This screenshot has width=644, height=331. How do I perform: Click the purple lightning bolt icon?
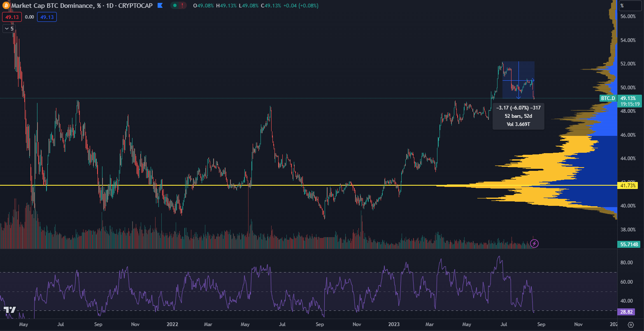(534, 243)
